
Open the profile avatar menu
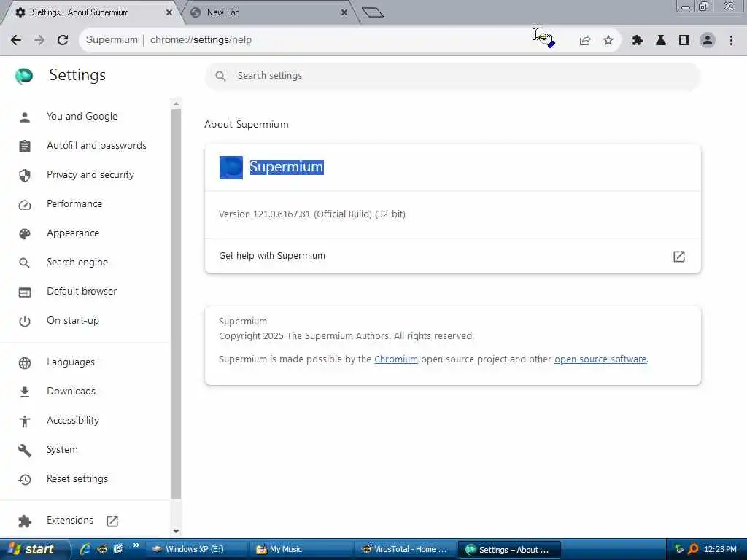708,41
